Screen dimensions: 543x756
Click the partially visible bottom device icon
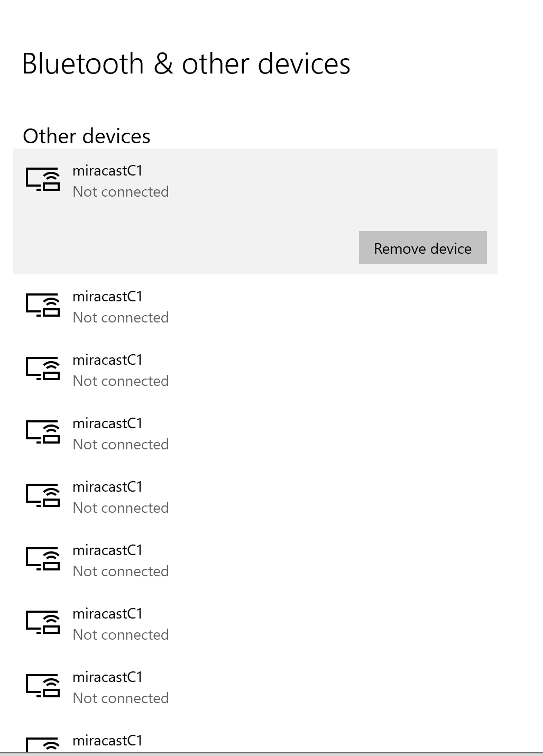[x=43, y=744]
